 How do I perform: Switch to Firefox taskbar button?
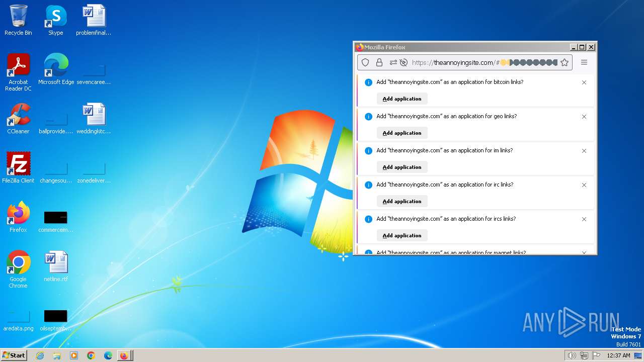[x=124, y=355]
